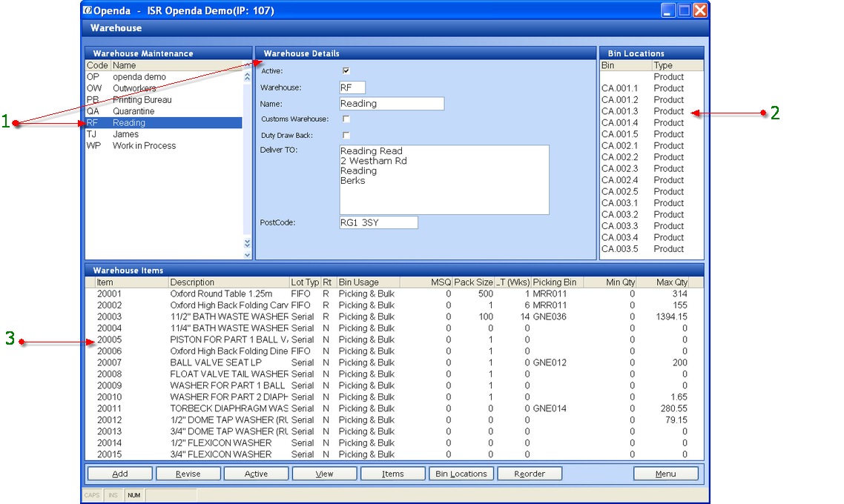Image resolution: width=844 pixels, height=504 pixels.
Task: Select bin CA.003.2
Action: tap(651, 215)
